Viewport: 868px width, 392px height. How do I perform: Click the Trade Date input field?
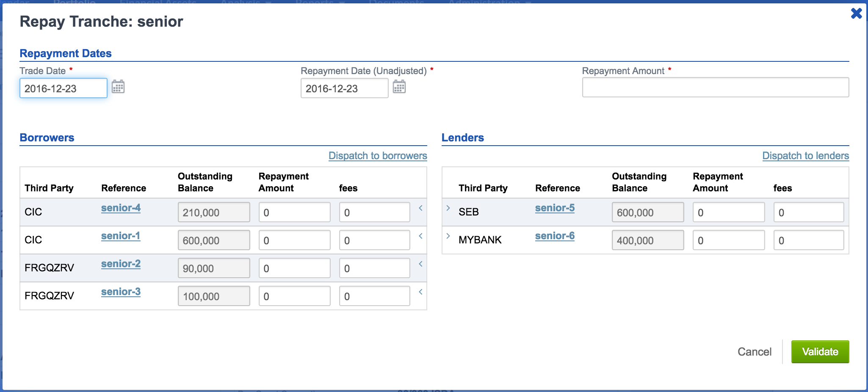click(x=63, y=88)
